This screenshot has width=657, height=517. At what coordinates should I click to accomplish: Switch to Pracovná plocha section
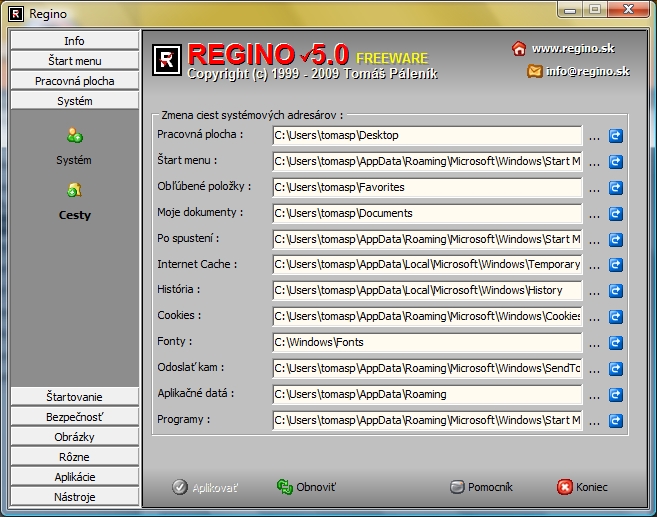point(75,81)
